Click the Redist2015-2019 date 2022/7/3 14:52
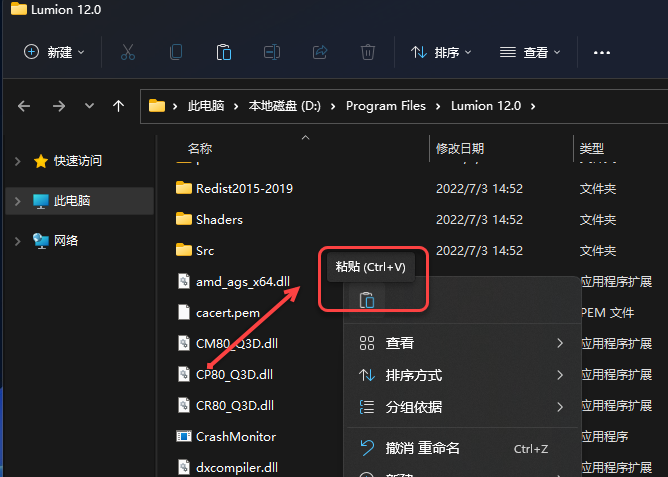 coord(479,188)
